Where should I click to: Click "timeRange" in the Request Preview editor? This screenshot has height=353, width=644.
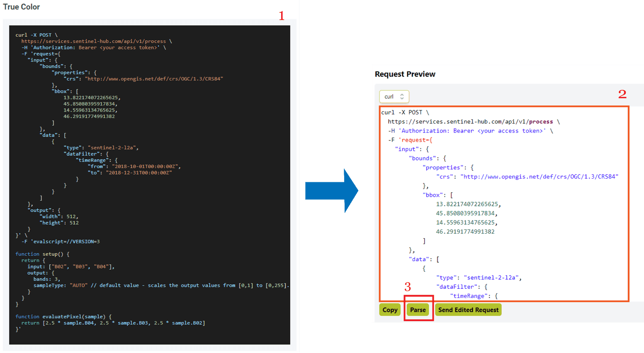pos(468,296)
